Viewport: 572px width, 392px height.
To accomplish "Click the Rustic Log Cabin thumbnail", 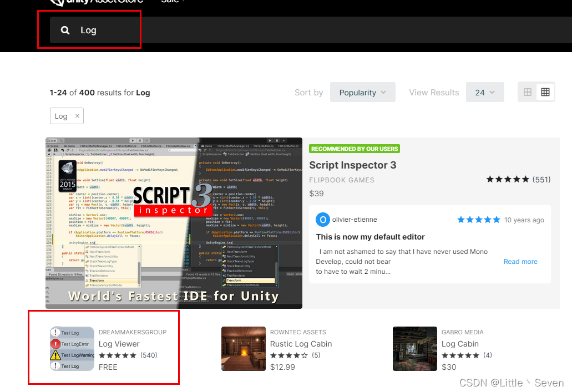I will [244, 349].
